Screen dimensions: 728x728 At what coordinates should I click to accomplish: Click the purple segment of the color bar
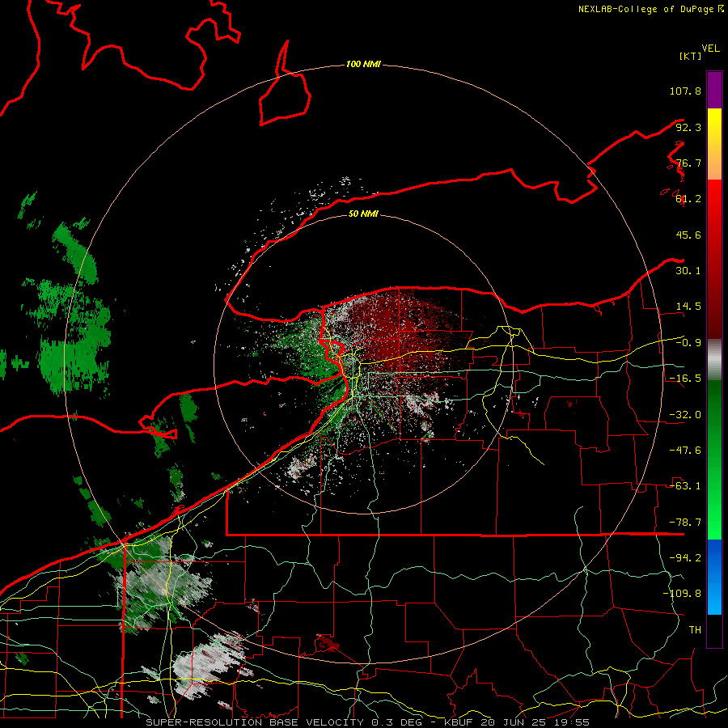coord(714,90)
